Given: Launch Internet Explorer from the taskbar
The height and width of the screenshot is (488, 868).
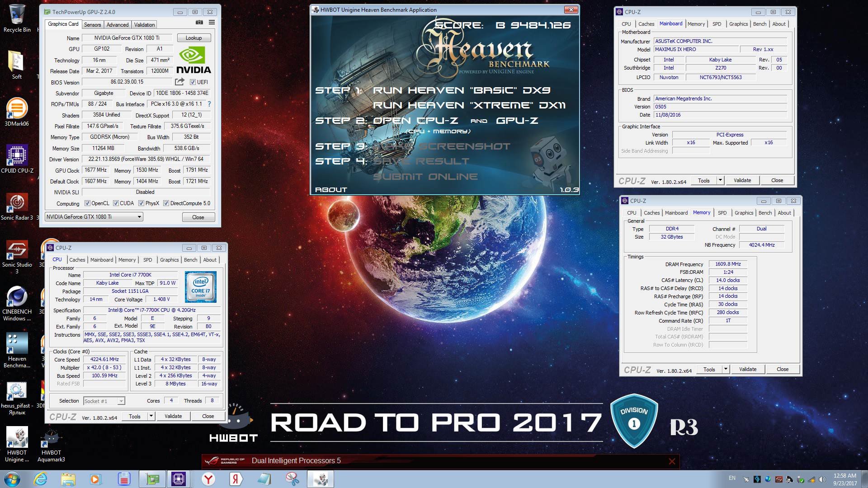Looking at the screenshot, I should [x=41, y=479].
